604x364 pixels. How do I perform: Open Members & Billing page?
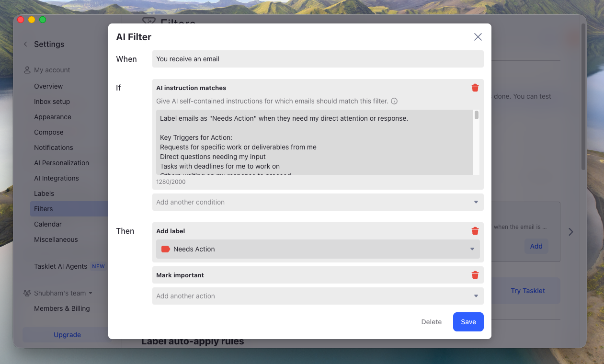pos(62,308)
